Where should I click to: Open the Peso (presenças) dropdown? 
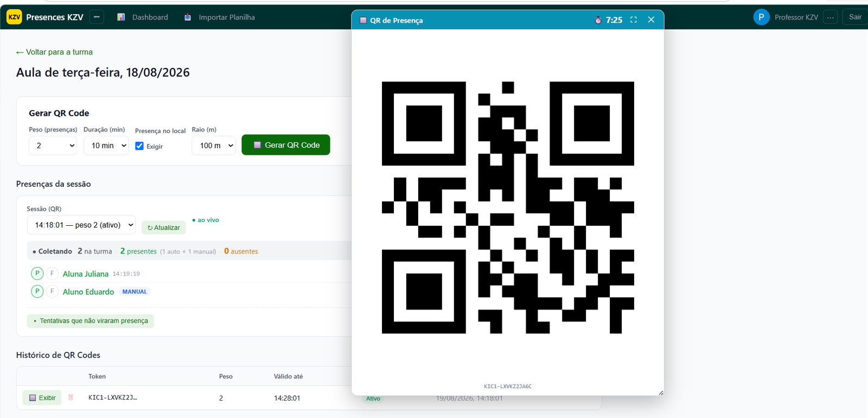point(53,145)
